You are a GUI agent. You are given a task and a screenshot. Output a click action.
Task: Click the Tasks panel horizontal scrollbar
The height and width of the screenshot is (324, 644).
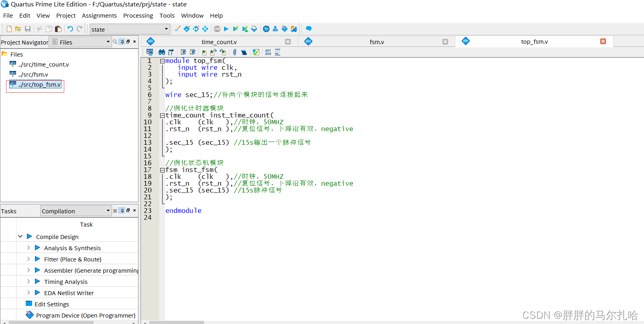pos(51,322)
